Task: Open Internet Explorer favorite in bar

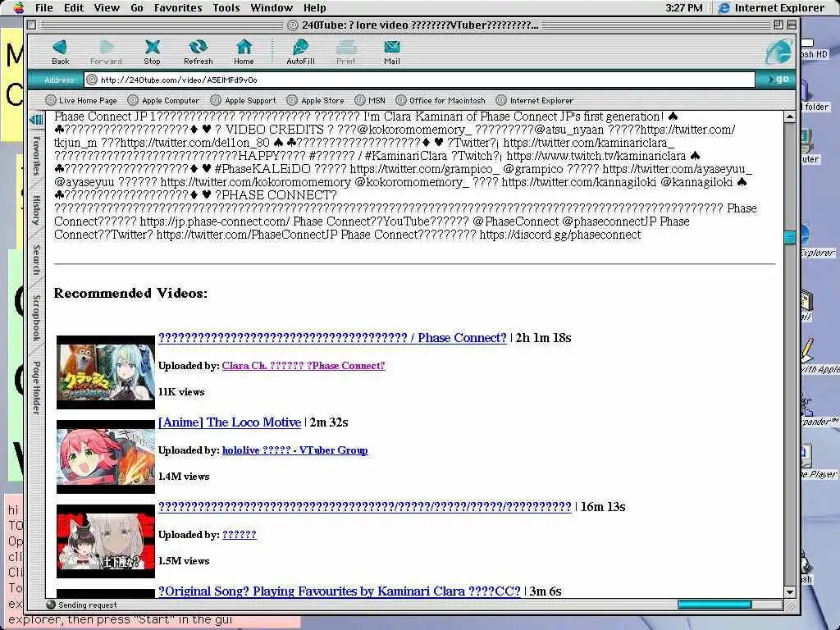Action: click(x=535, y=100)
